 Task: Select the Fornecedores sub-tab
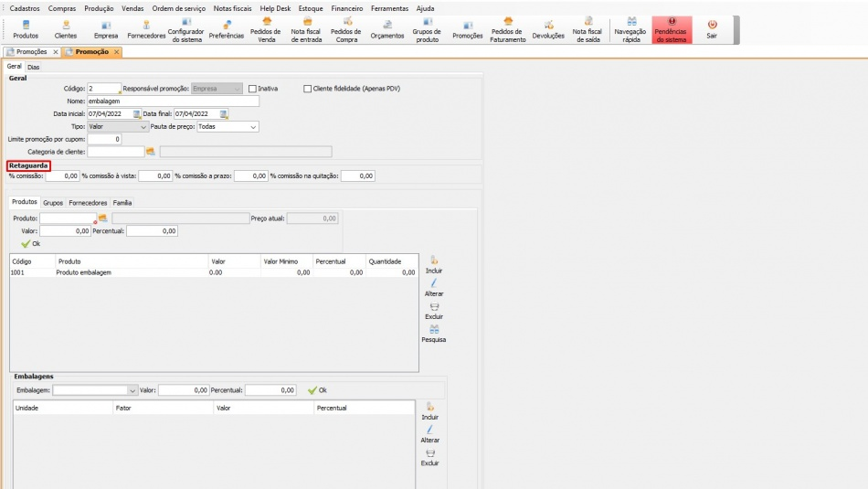(88, 203)
